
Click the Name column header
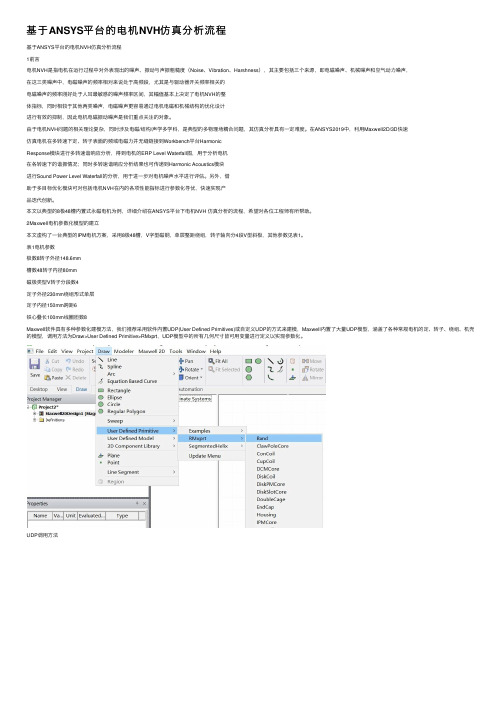click(40, 516)
